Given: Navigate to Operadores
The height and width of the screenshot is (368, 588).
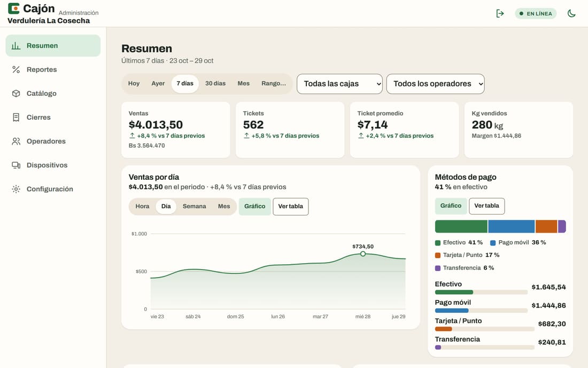Looking at the screenshot, I should [53, 141].
